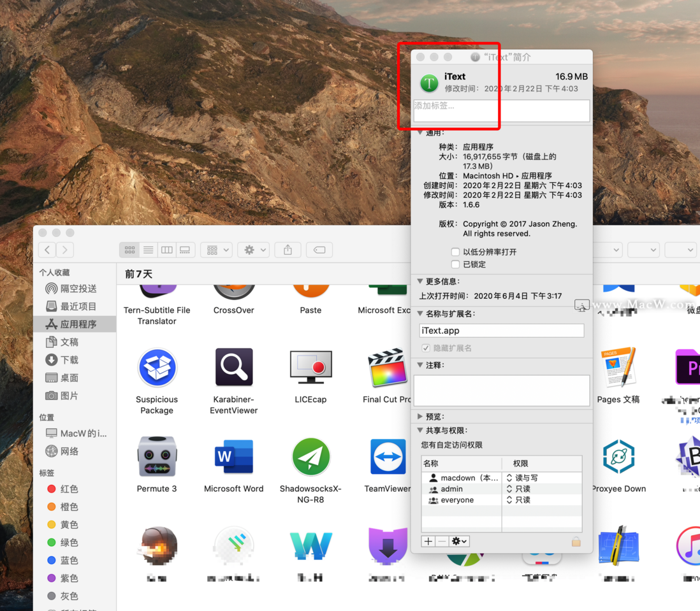Select Tern-Subtitle File Translator app
This screenshot has width=700, height=611.
point(157,292)
